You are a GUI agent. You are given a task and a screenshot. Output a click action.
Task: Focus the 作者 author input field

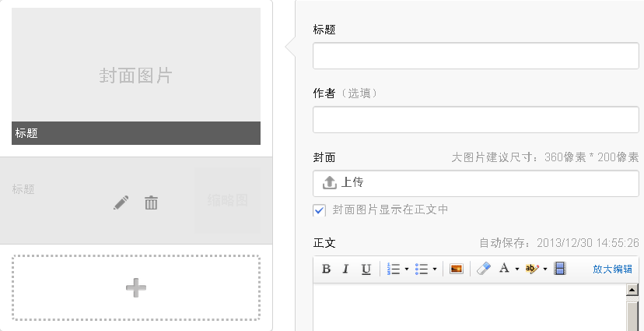[x=475, y=120]
